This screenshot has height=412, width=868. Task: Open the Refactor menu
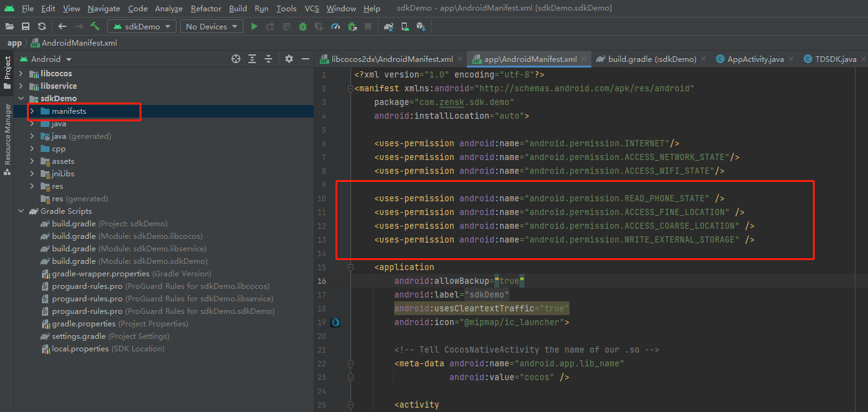[206, 8]
